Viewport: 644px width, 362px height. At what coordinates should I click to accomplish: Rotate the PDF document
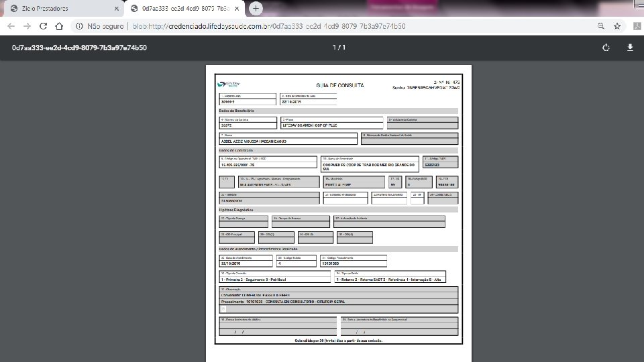point(606,48)
